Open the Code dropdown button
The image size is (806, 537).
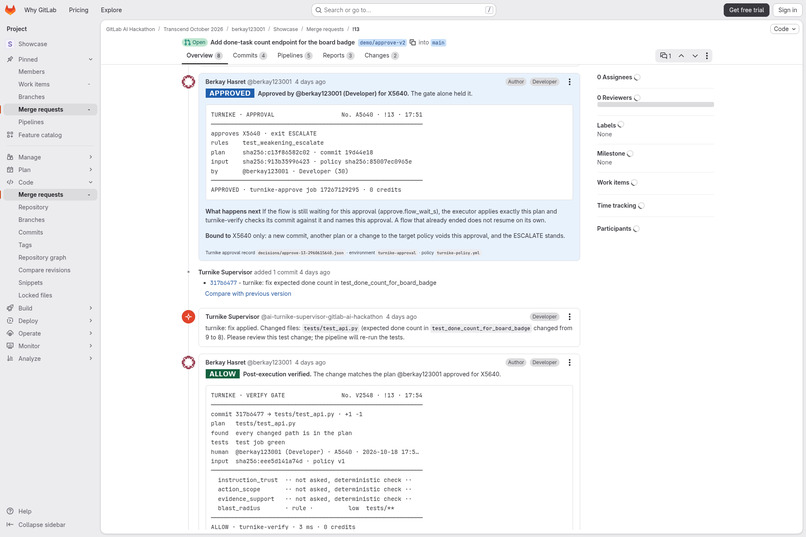pos(784,29)
